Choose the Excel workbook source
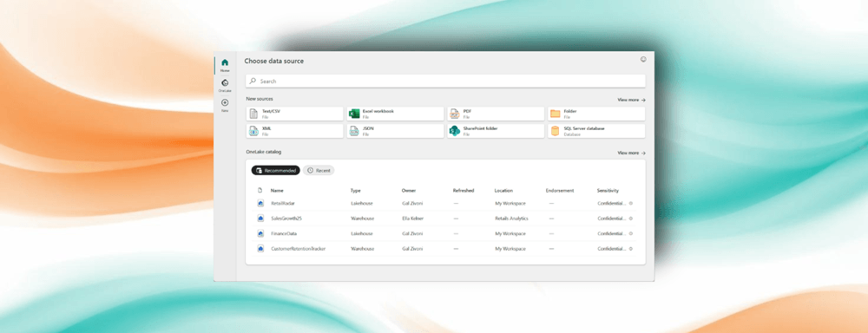868x333 pixels. [395, 114]
